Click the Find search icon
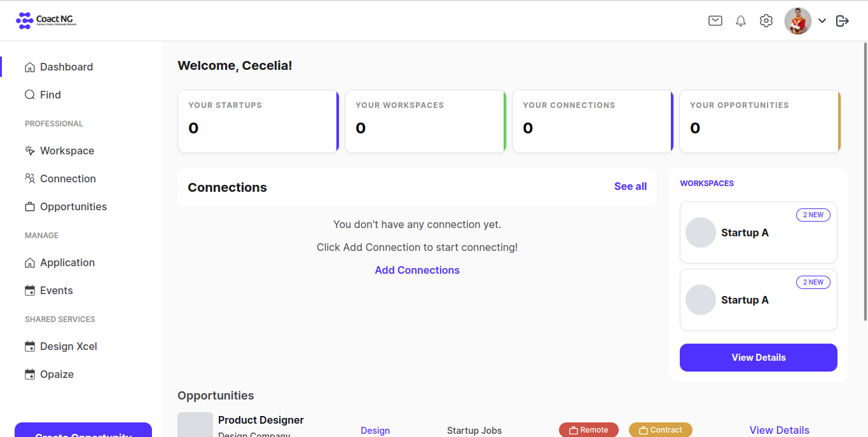This screenshot has height=437, width=868. 30,95
